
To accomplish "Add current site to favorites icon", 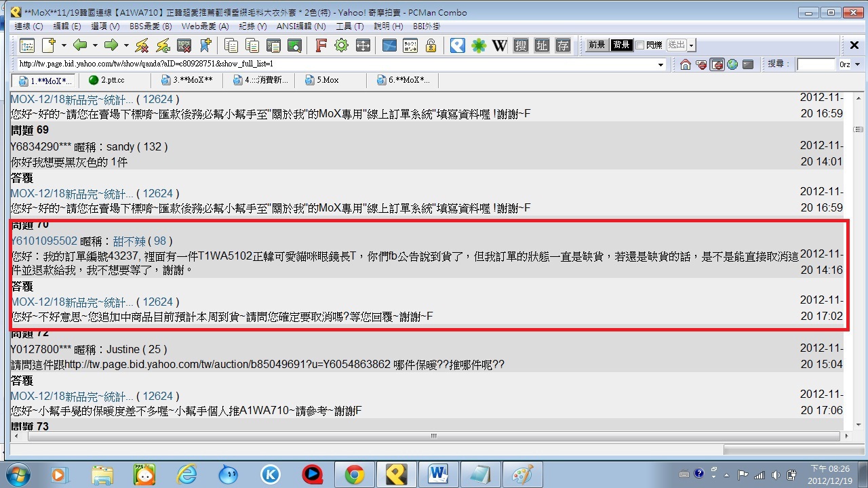I will pos(205,45).
